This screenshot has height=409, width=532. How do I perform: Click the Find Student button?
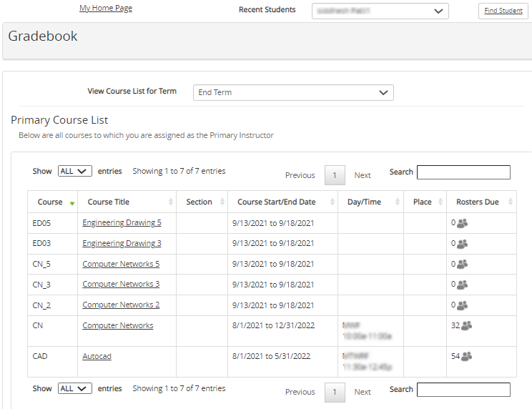click(x=503, y=11)
